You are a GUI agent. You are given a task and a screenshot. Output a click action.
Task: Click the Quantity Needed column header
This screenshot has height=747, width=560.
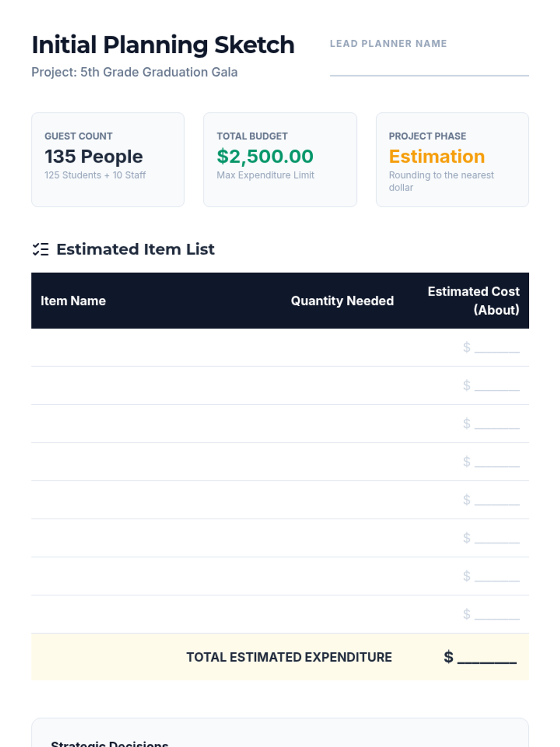click(342, 301)
